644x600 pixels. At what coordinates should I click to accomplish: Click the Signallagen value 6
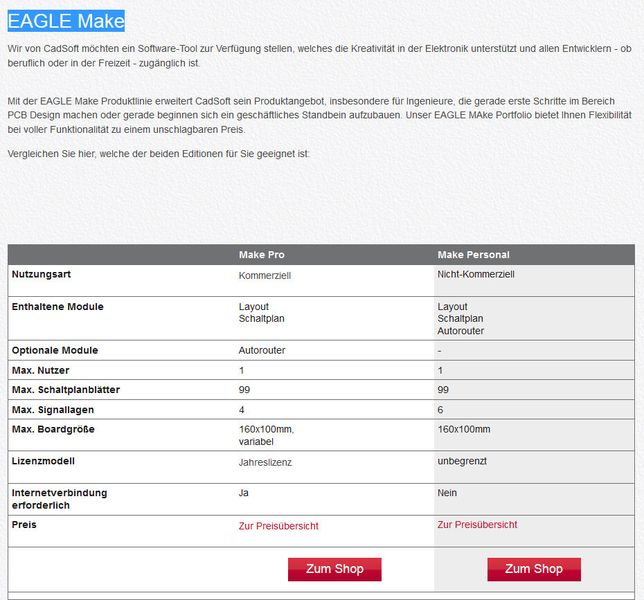440,410
